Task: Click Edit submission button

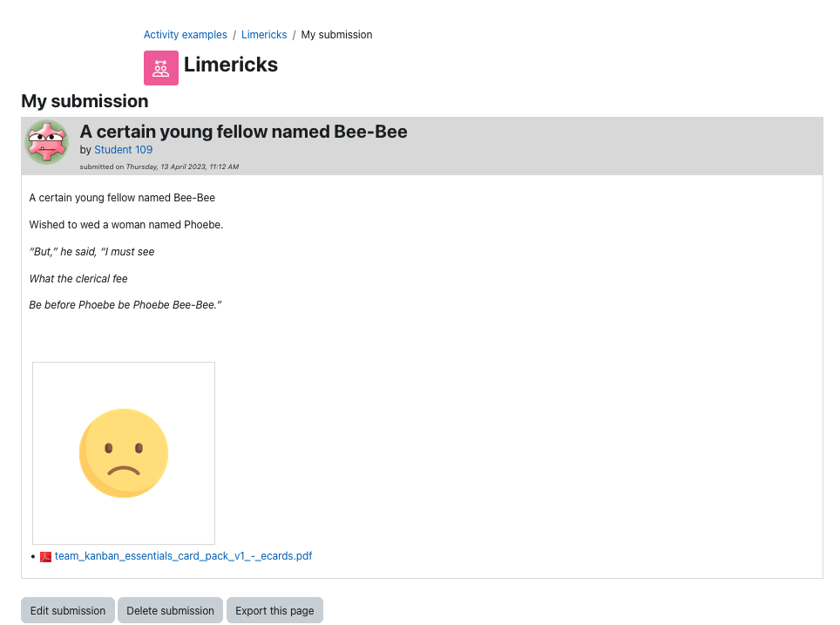Action: point(68,610)
